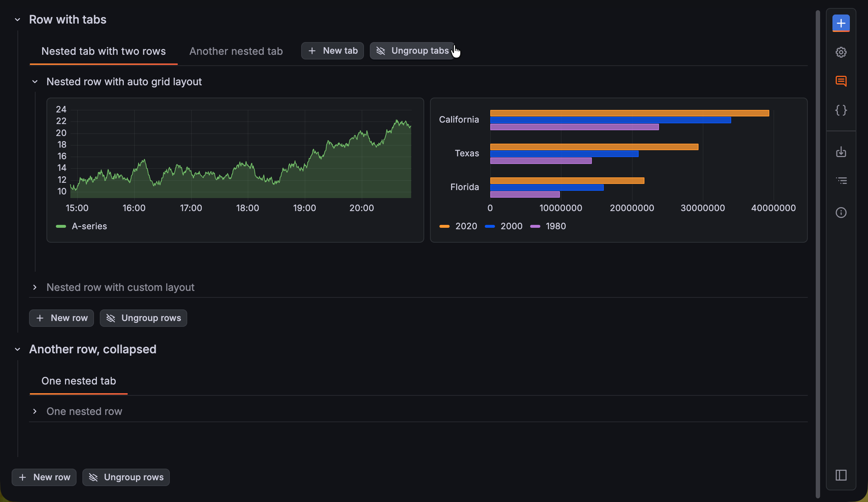Add a new panel with the blue plus icon
The height and width of the screenshot is (502, 868).
click(841, 23)
